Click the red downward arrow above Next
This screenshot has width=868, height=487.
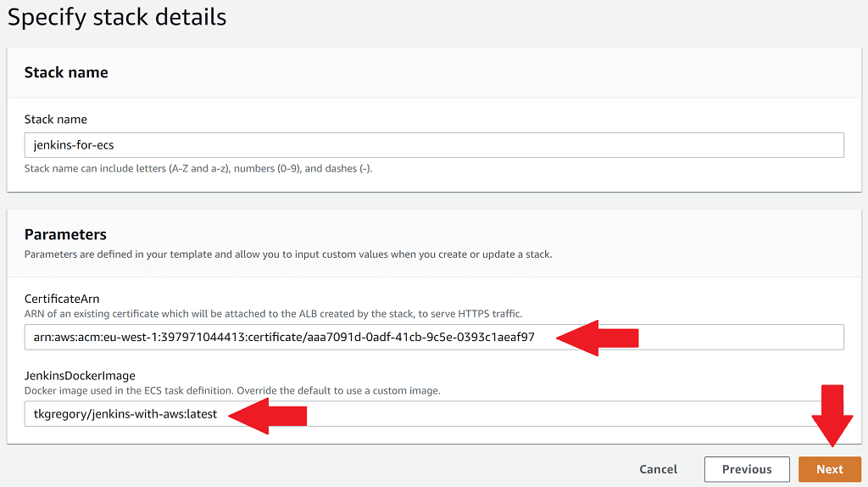pyautogui.click(x=832, y=416)
